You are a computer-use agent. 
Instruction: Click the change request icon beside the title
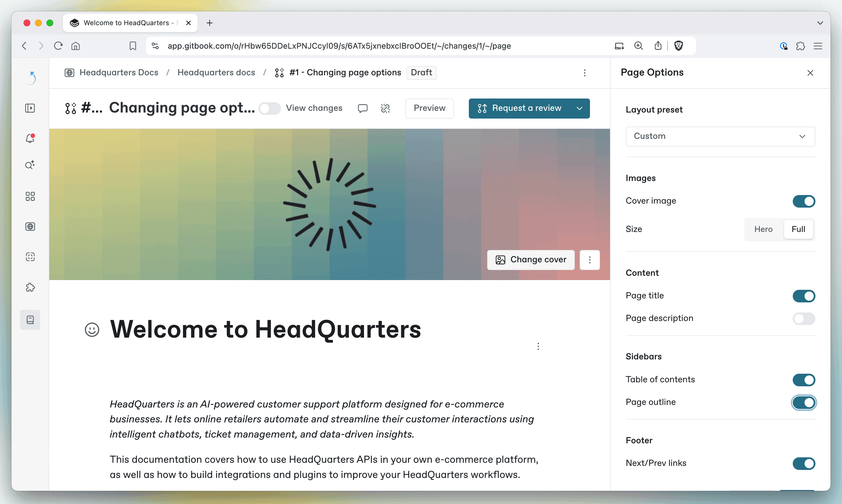tap(71, 108)
